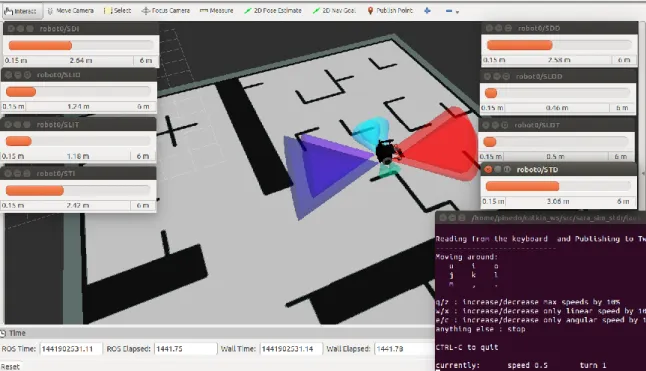Click 'Moving around:' in the terminal
646x371 pixels.
(x=466, y=257)
